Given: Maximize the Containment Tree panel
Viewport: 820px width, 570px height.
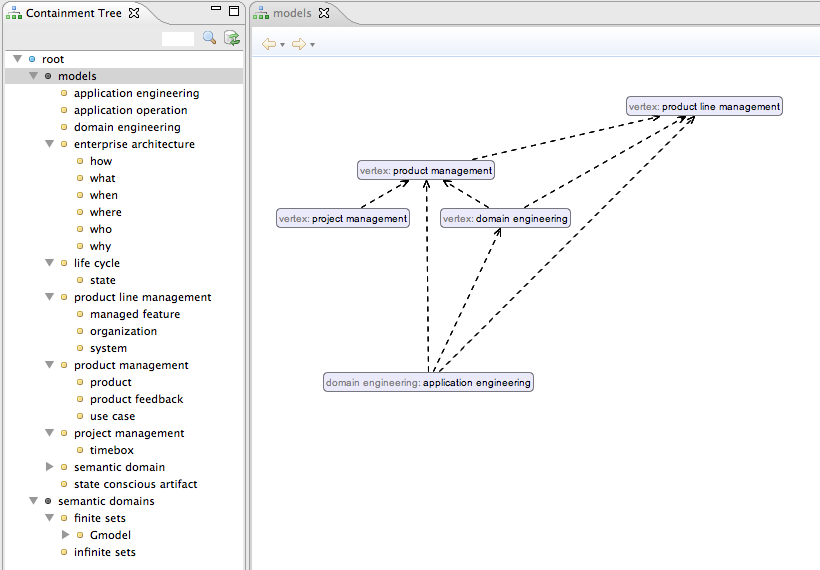Looking at the screenshot, I should [x=234, y=11].
